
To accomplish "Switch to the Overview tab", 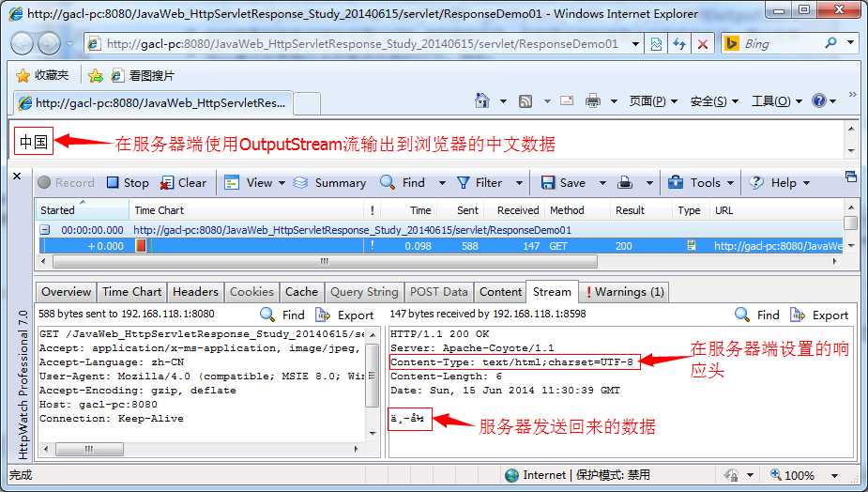I will (66, 291).
